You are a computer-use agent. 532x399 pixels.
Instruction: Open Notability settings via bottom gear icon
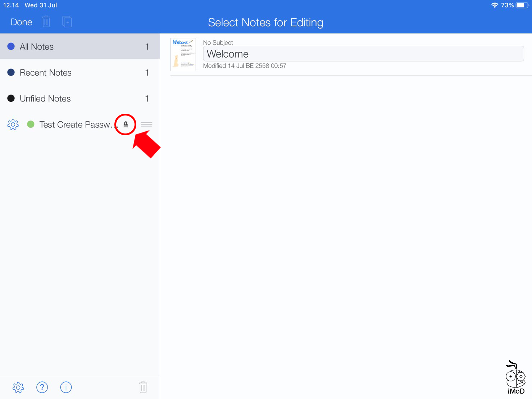(x=18, y=387)
